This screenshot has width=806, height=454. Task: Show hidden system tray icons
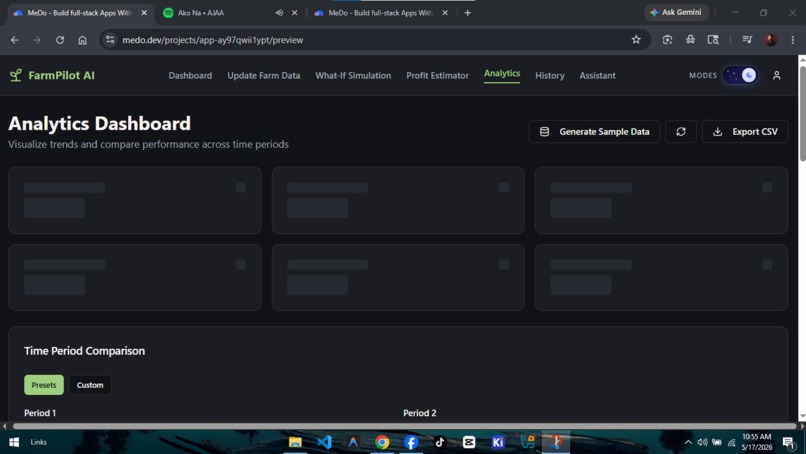(x=688, y=442)
